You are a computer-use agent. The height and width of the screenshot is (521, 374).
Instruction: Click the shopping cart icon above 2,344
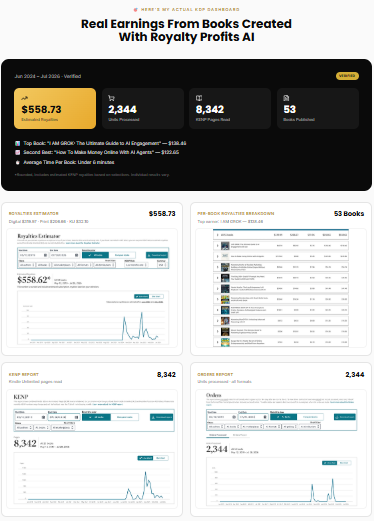coord(111,98)
